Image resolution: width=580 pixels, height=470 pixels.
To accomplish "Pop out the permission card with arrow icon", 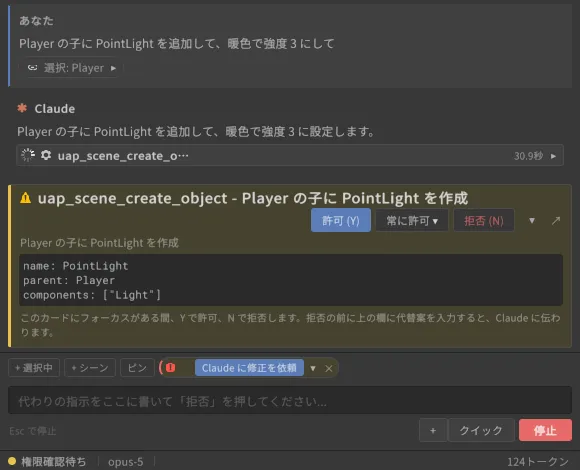I will (556, 221).
